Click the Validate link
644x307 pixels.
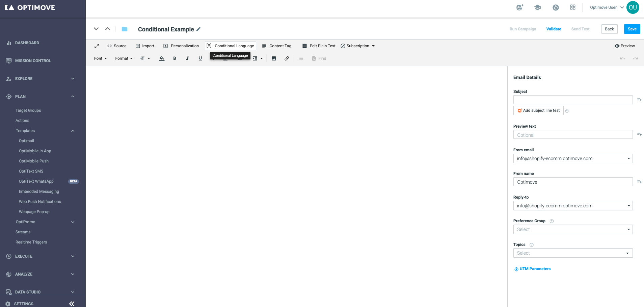tap(554, 29)
